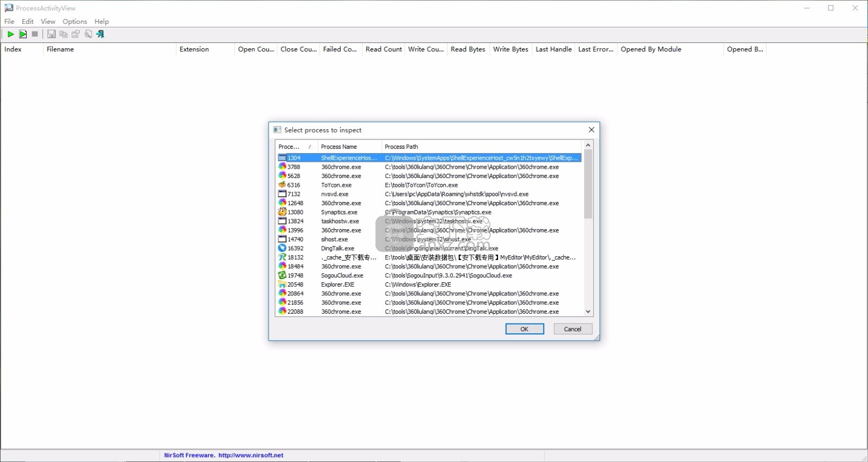Screen dimensions: 868x462
Task: Sort dialog list by Process Name header
Action: [x=350, y=147]
